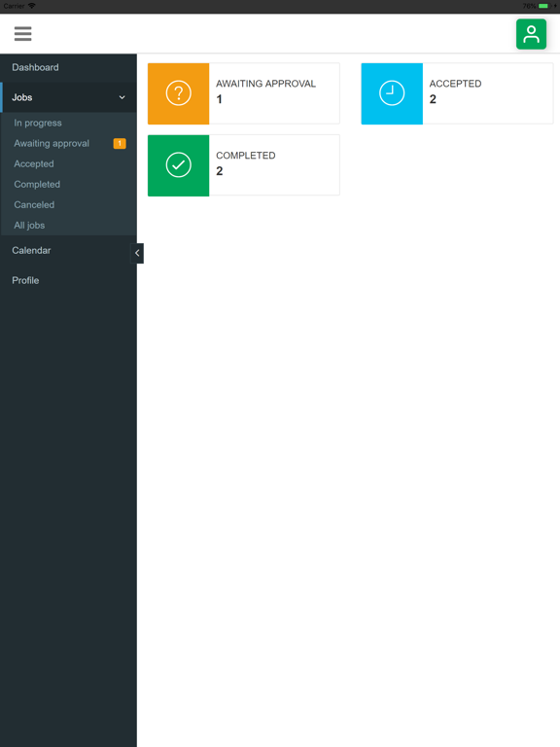The height and width of the screenshot is (747, 560).
Task: Click the count 2 on Accepted card
Action: tap(433, 99)
